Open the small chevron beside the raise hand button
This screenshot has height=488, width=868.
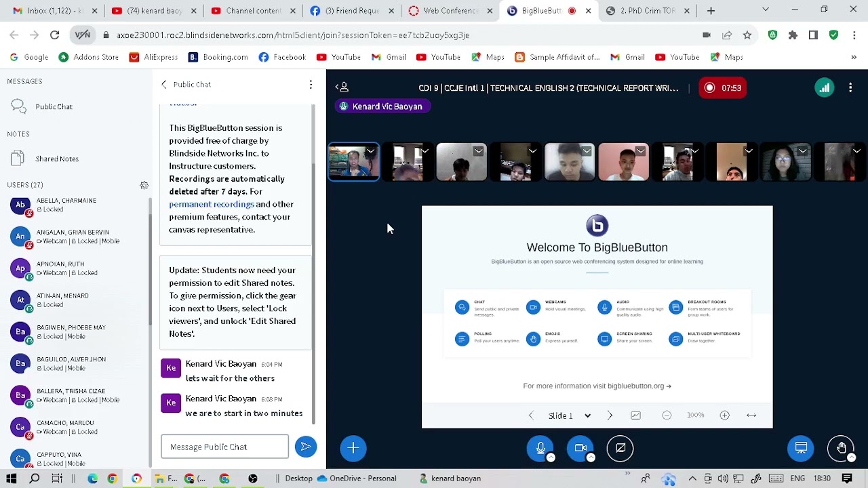click(x=852, y=458)
